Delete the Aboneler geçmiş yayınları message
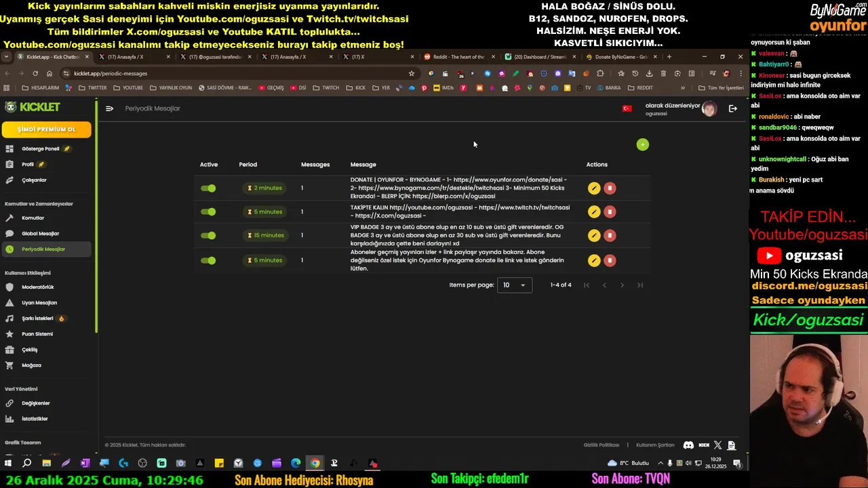Image resolution: width=868 pixels, height=488 pixels. pyautogui.click(x=610, y=260)
